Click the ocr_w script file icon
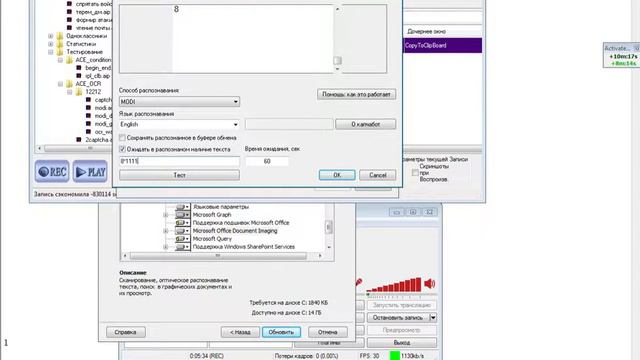Screen dimensions: 640x360 pos(89,132)
